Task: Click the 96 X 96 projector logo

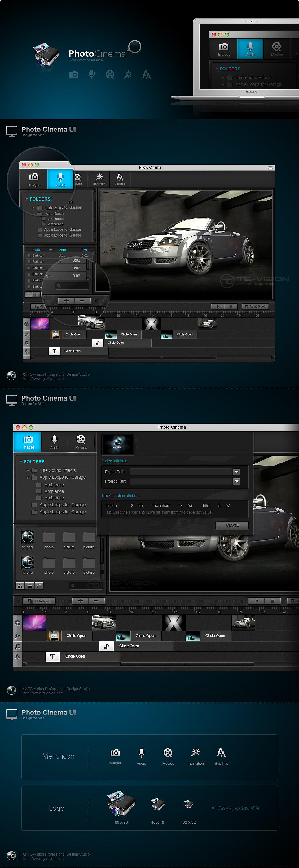Action: [x=121, y=804]
